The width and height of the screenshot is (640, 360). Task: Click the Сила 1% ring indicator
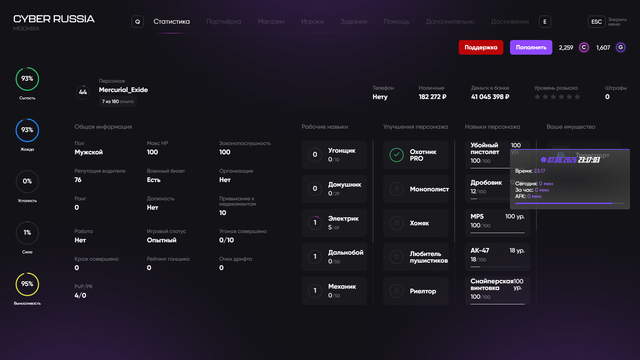point(27,233)
